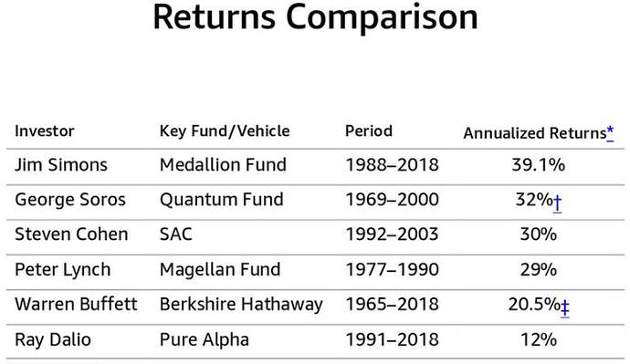630x364 pixels.
Task: Click the Magellan Fund cell
Action: [x=220, y=269]
